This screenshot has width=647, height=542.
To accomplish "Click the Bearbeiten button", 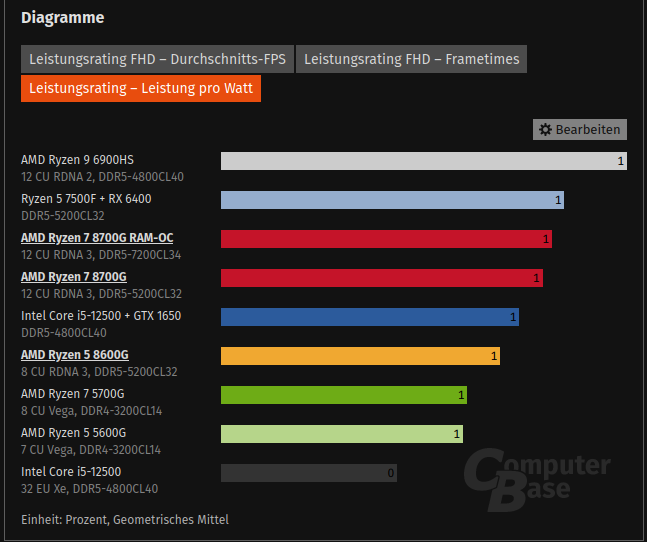I will pos(580,130).
